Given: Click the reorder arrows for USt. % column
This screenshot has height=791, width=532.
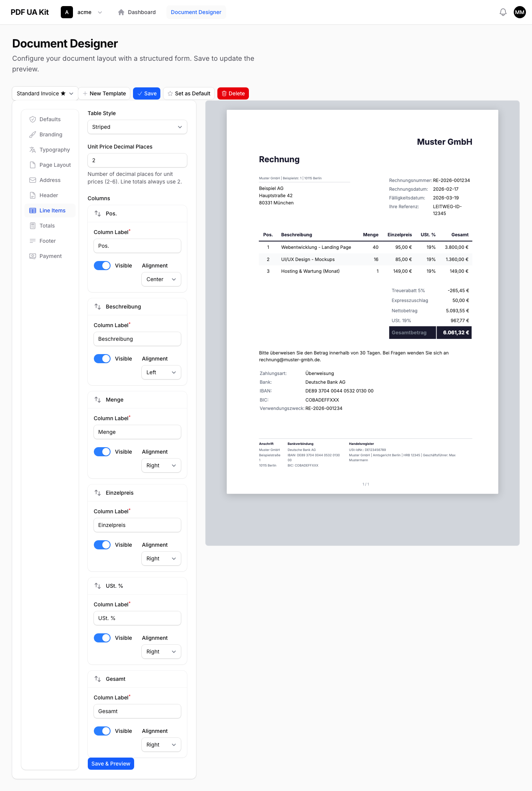Looking at the screenshot, I should click(x=98, y=586).
